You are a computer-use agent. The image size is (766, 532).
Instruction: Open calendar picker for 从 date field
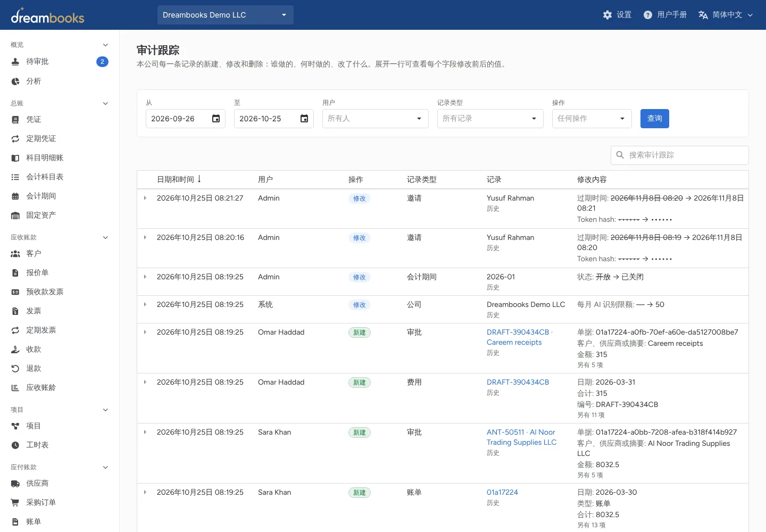click(x=216, y=119)
